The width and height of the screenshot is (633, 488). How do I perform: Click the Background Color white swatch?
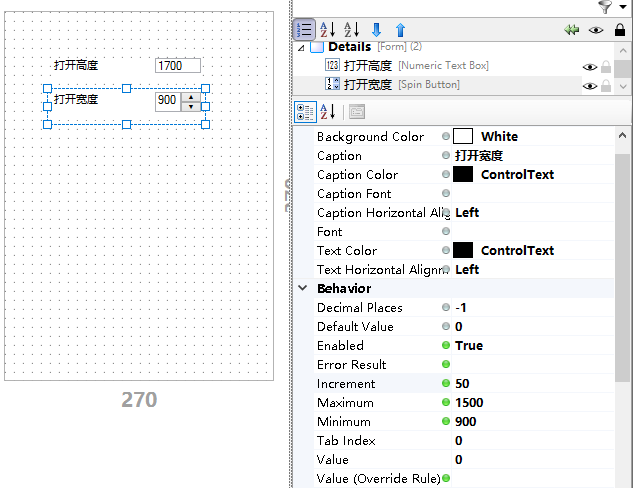(x=463, y=136)
